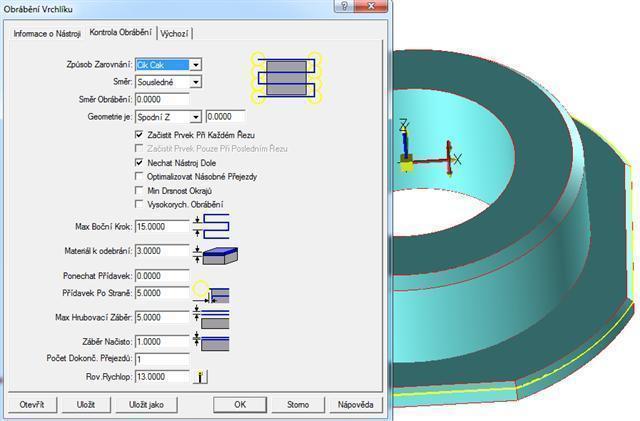Expand the Směr dropdown list
The height and width of the screenshot is (421, 640).
point(196,82)
